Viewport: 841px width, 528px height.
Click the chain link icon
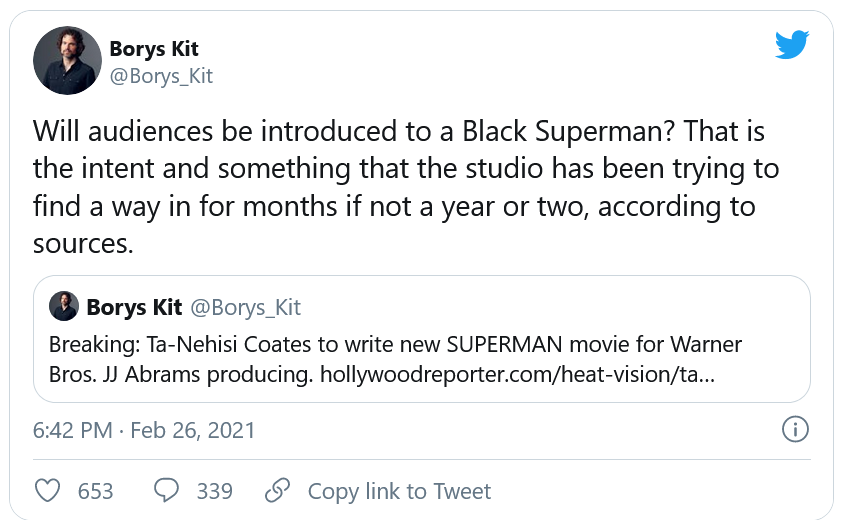pos(277,491)
